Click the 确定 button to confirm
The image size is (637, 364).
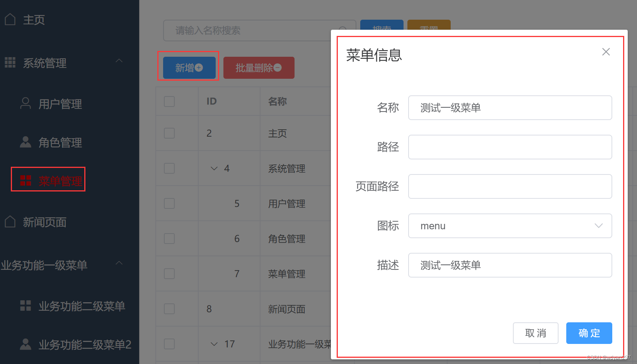click(x=589, y=333)
